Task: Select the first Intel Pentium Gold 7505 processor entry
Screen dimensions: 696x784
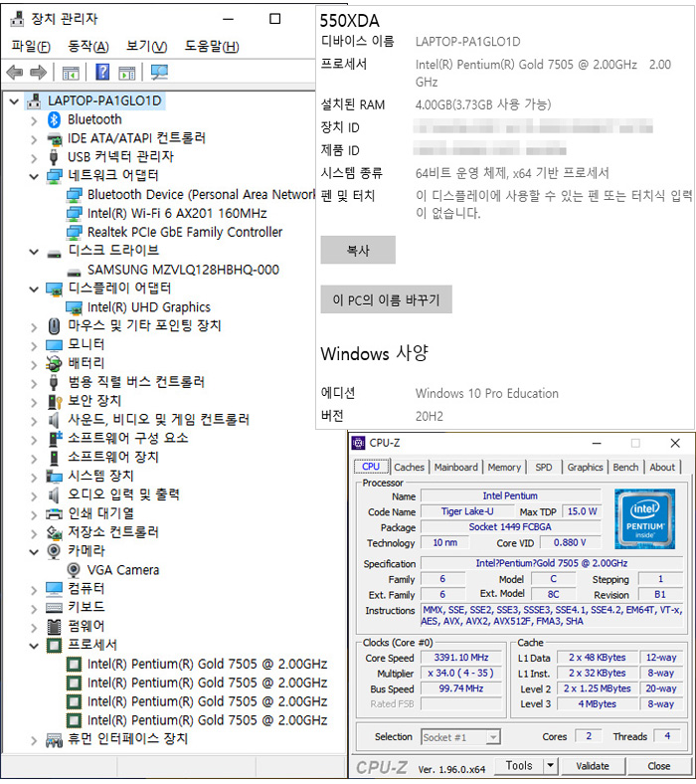Action: 207,664
